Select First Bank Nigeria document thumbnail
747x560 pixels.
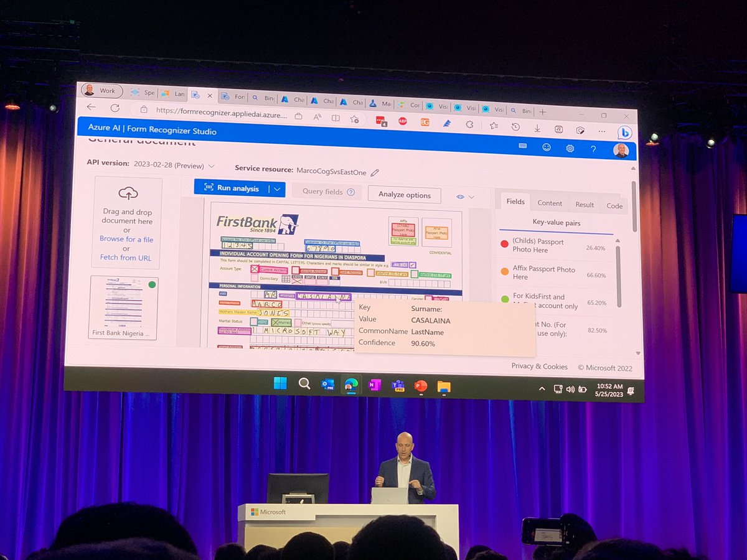pos(124,307)
